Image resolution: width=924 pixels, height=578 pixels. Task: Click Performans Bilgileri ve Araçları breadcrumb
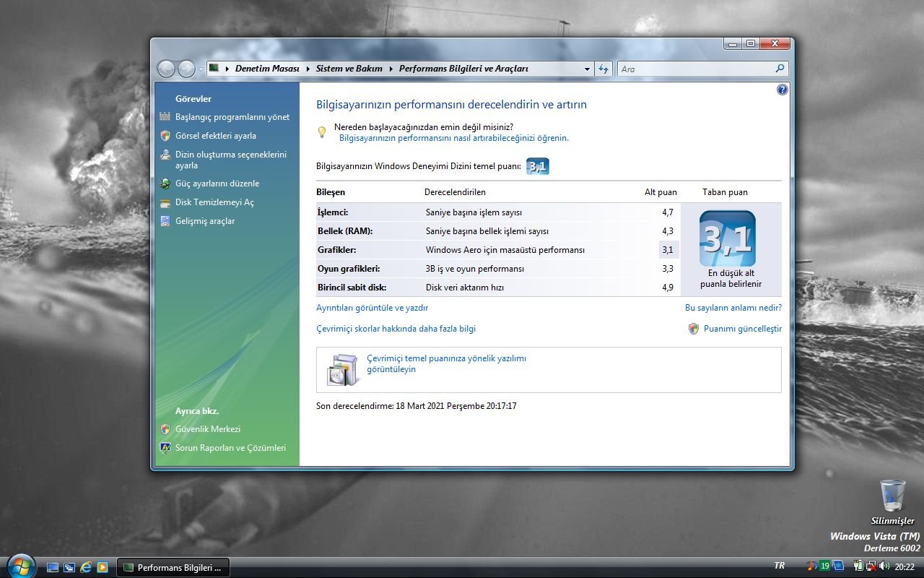coord(463,69)
